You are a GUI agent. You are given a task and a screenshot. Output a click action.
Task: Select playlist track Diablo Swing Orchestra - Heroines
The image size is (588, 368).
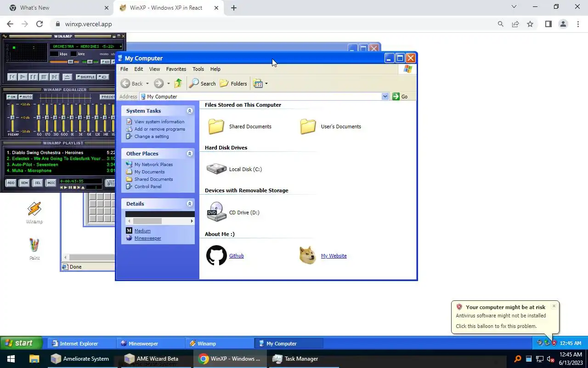click(x=45, y=153)
